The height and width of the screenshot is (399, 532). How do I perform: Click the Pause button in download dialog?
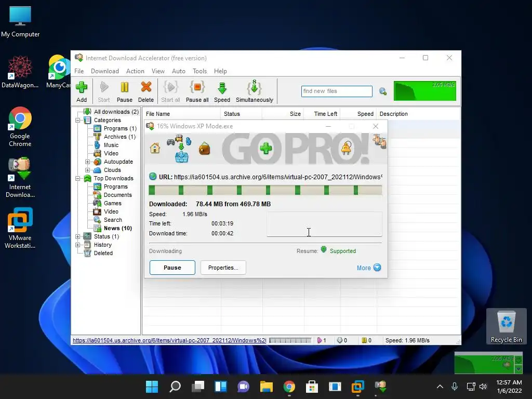[x=172, y=268]
